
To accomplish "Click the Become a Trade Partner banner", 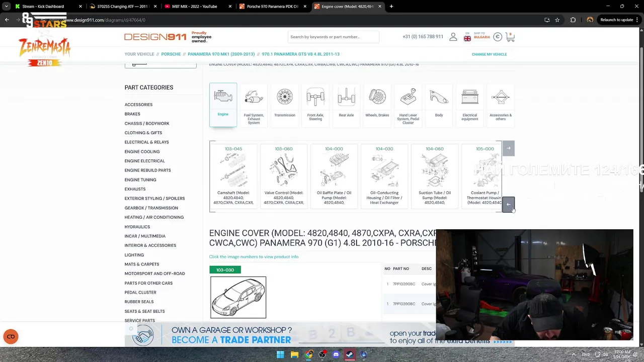I will coord(280,335).
